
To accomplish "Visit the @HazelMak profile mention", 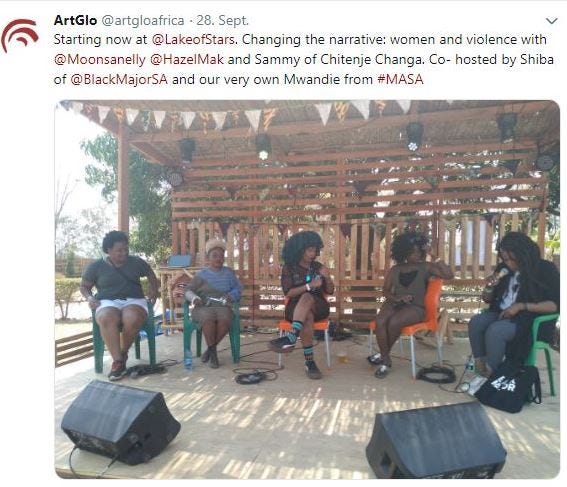I will click(187, 59).
